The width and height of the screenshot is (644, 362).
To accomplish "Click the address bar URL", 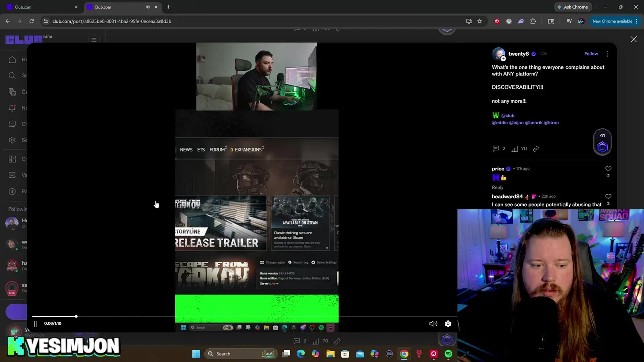I will coord(112,21).
